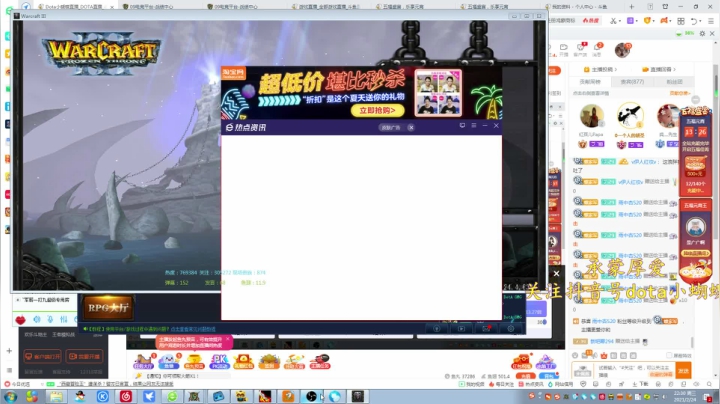Open the 直播回看 link
This screenshot has height=404, width=720.
point(659,69)
